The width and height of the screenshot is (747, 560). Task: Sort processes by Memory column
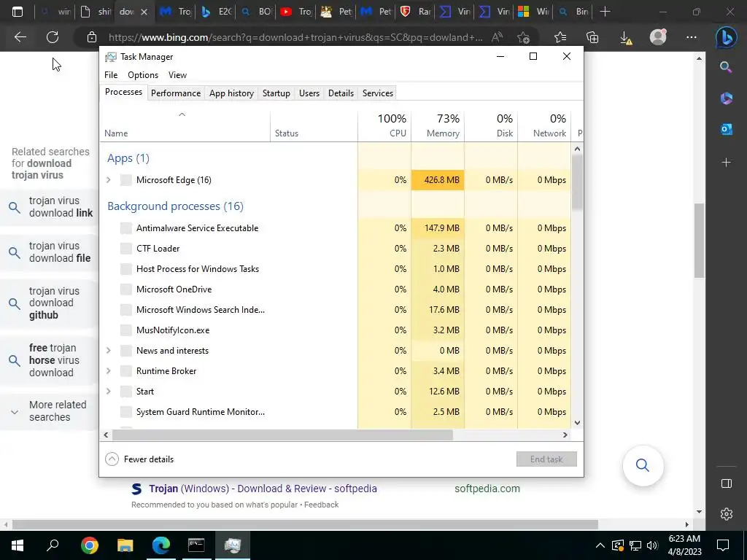[x=438, y=125]
